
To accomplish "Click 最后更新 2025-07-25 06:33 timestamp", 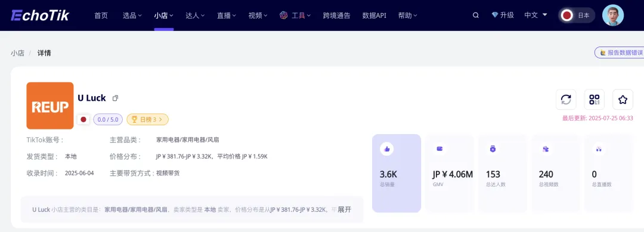I will pyautogui.click(x=597, y=118).
